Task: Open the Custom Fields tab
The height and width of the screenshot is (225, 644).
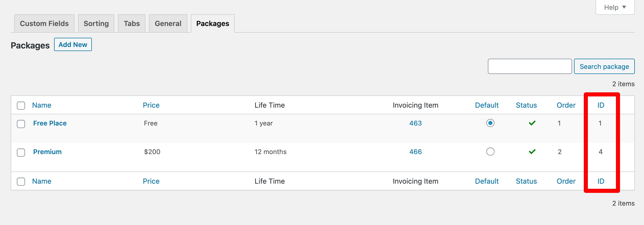Action: 44,23
